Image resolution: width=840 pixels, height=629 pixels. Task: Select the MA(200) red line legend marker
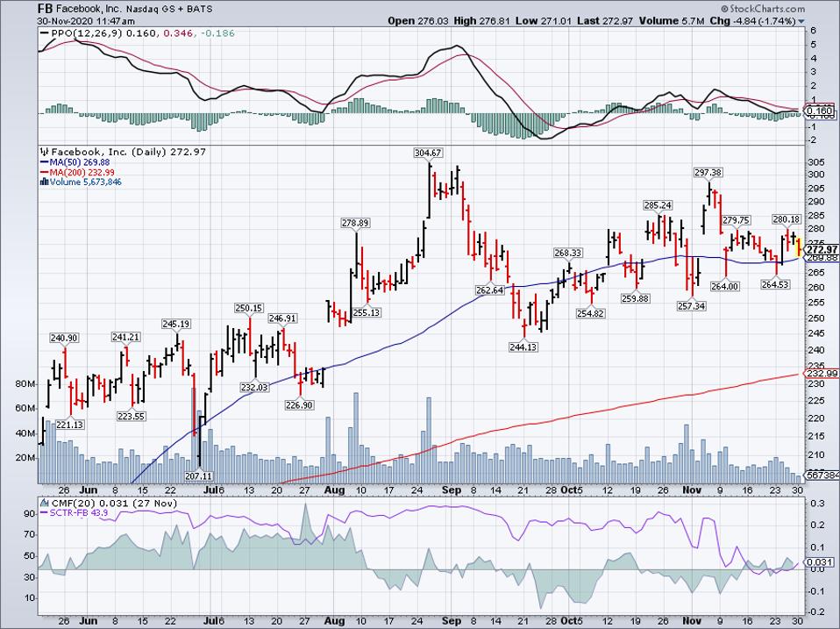pyautogui.click(x=45, y=173)
